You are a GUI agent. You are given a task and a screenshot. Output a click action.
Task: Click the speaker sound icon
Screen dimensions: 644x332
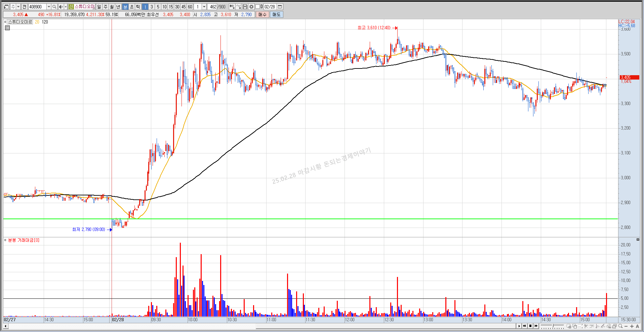click(61, 7)
